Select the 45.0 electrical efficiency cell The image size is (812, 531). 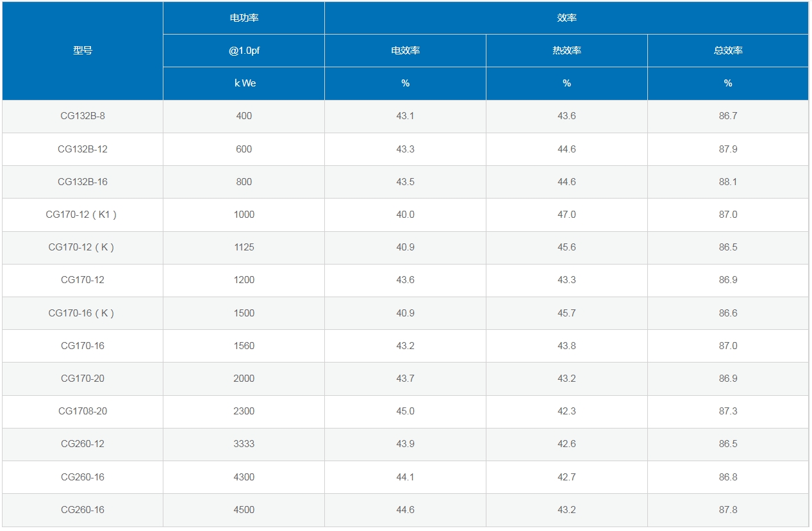point(405,411)
